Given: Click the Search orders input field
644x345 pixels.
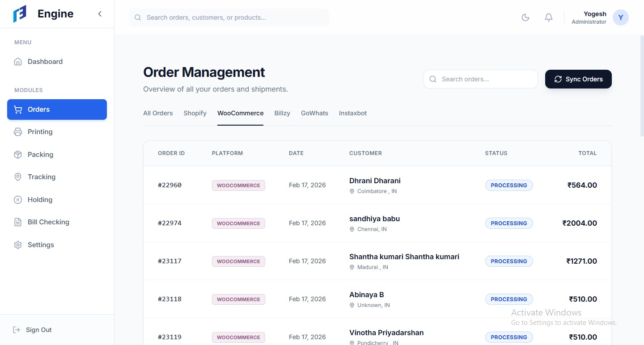Looking at the screenshot, I should point(485,79).
